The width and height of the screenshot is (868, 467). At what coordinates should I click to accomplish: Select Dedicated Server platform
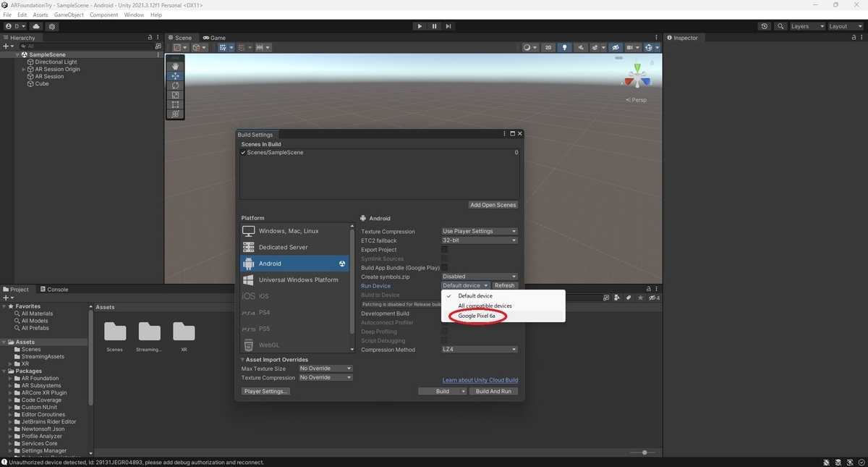(x=295, y=247)
